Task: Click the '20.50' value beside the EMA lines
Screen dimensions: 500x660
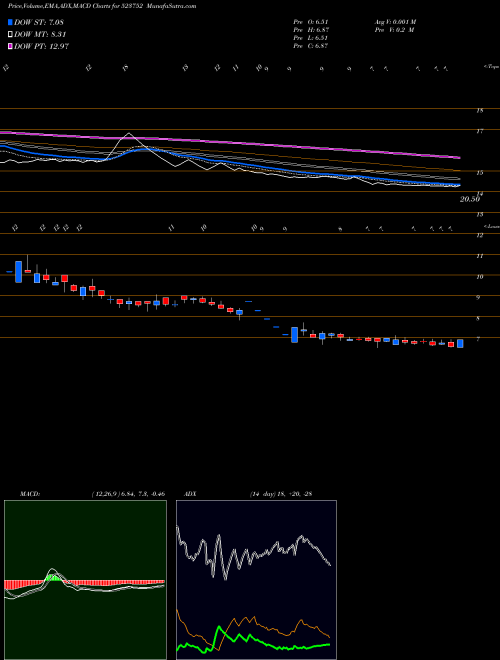Action: coord(470,200)
